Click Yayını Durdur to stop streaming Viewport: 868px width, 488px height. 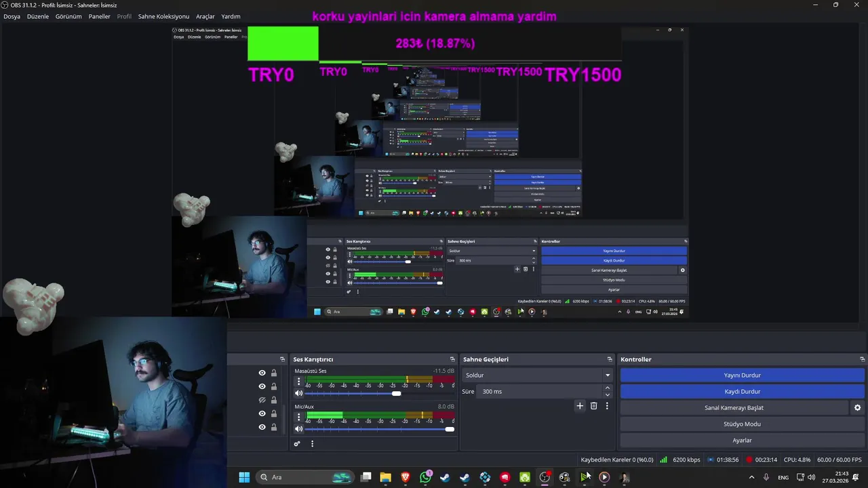[x=742, y=375]
